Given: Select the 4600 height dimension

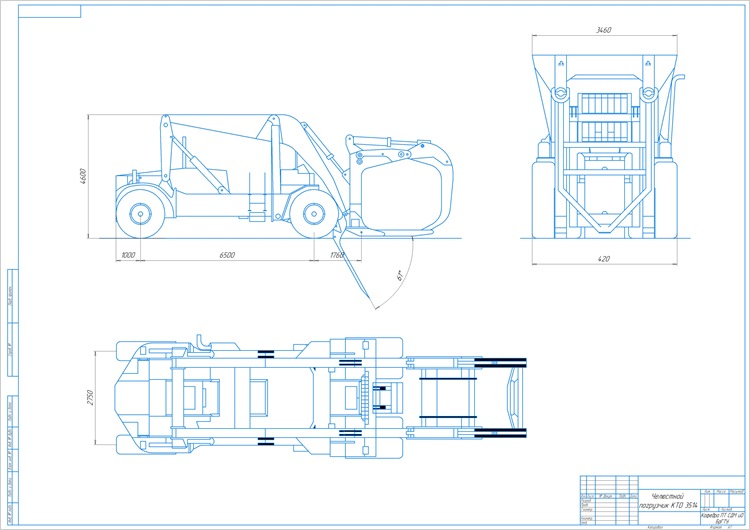Looking at the screenshot, I should 84,176.
